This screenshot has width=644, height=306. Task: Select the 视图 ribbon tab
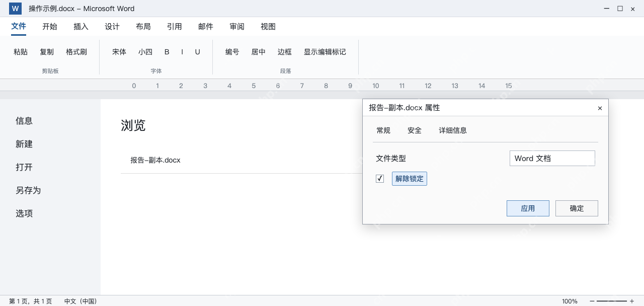coord(268,27)
